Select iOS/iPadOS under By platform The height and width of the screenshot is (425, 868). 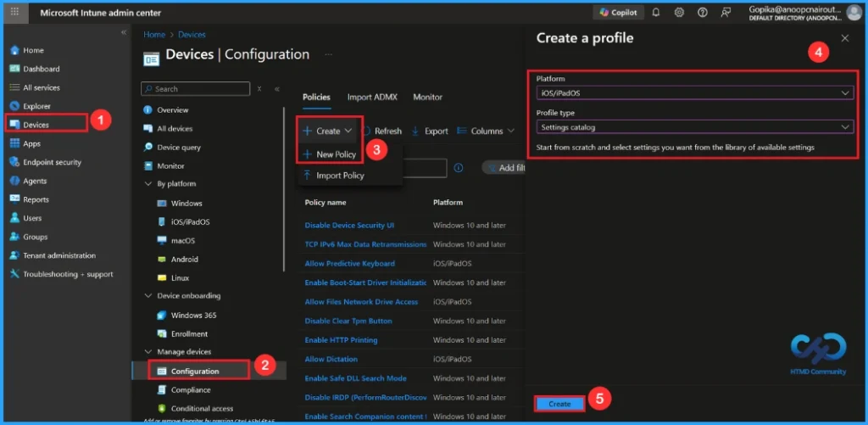click(190, 221)
